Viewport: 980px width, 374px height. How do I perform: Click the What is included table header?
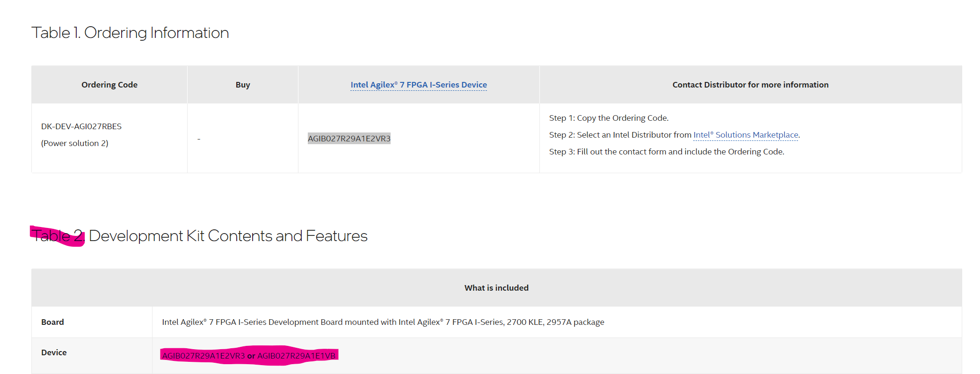[x=496, y=288]
